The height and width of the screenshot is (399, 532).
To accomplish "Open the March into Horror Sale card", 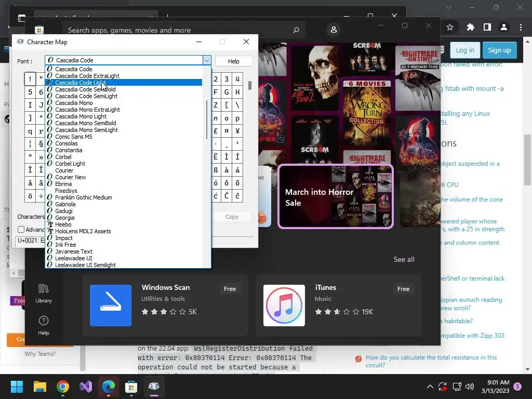I will 336,196.
